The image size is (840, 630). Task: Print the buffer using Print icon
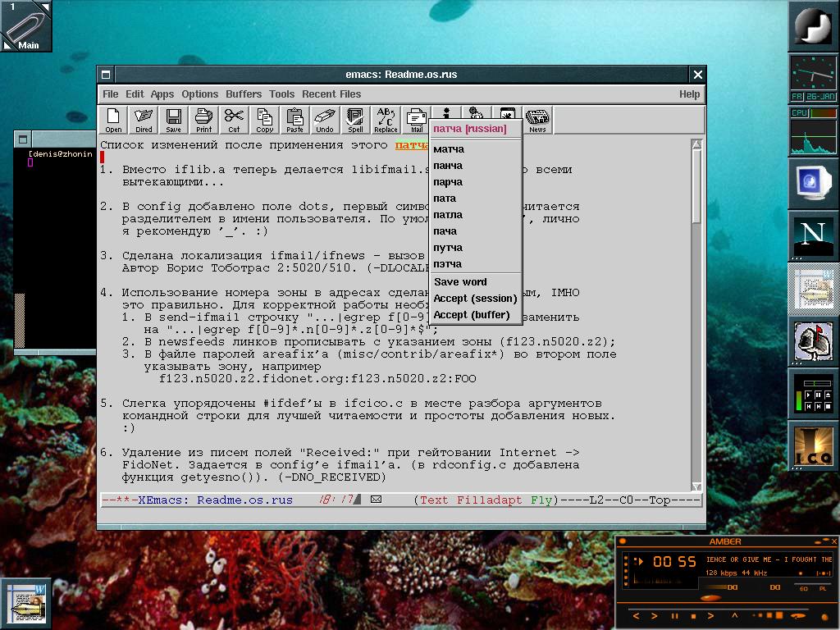coord(203,120)
